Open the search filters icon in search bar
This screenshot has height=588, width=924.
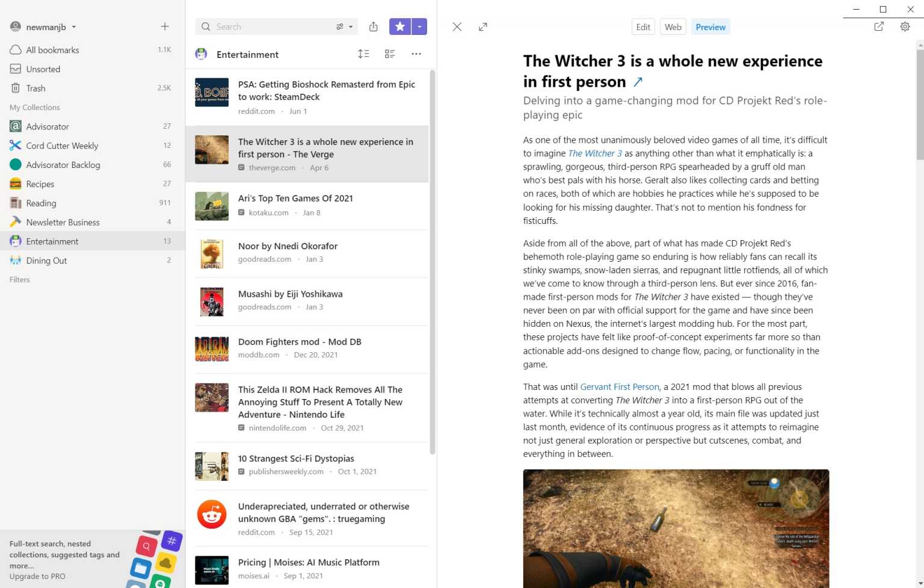click(340, 26)
